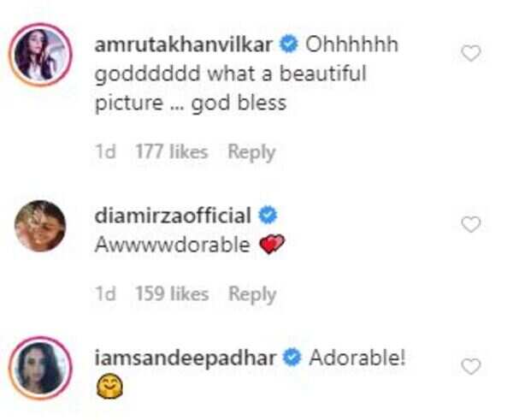
Task: Reply to the 'what a beautiful picture' comment
Action: click(251, 152)
